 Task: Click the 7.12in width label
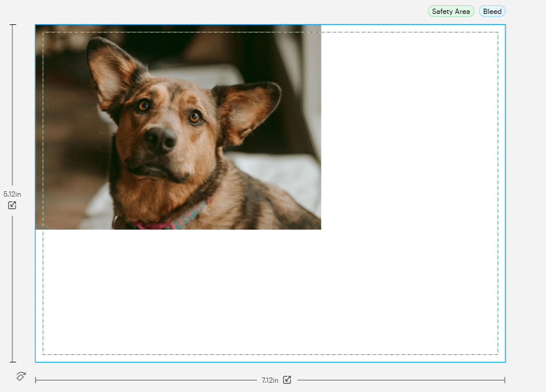[x=270, y=380]
